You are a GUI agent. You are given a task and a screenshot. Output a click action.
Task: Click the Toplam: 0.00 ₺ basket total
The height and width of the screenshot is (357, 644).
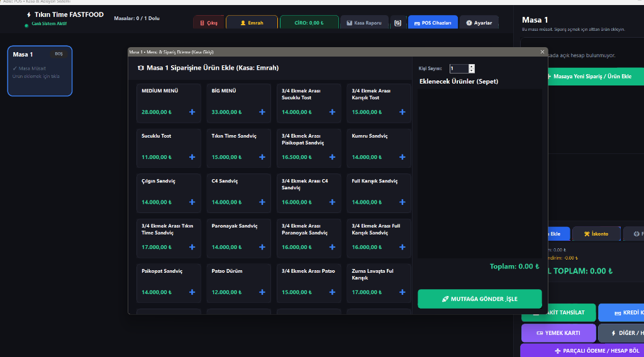pyautogui.click(x=514, y=266)
